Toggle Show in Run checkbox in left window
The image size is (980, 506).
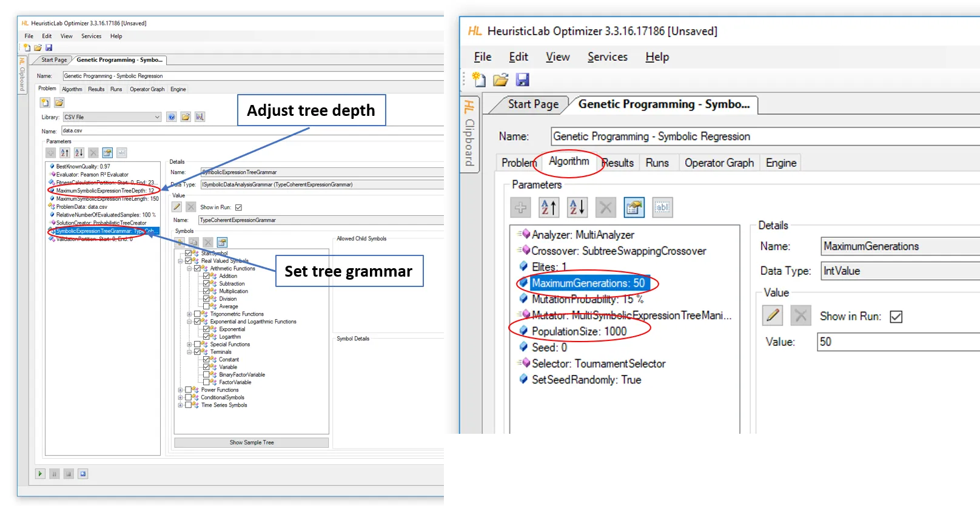pos(238,207)
